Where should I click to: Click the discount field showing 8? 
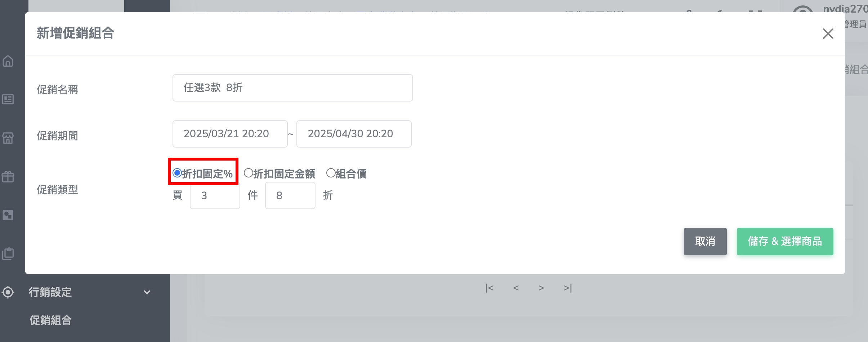point(290,195)
